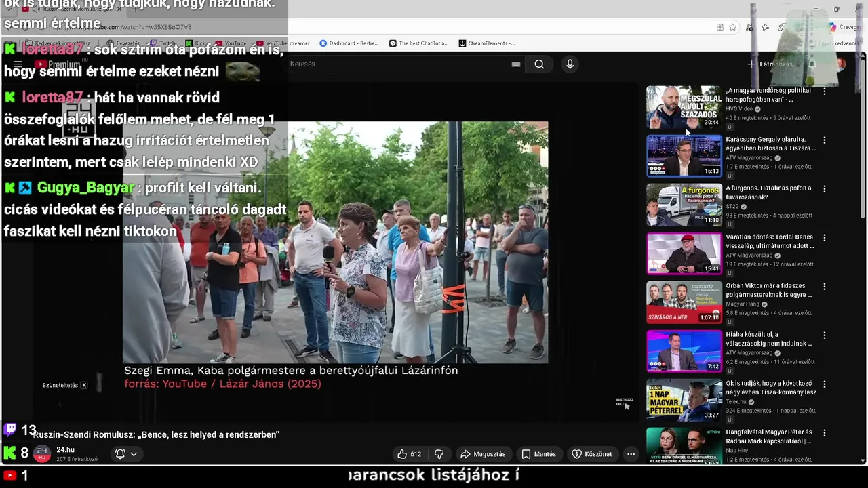
Task: Play the Tordai Bence thumbnail (15:41)
Action: (684, 253)
